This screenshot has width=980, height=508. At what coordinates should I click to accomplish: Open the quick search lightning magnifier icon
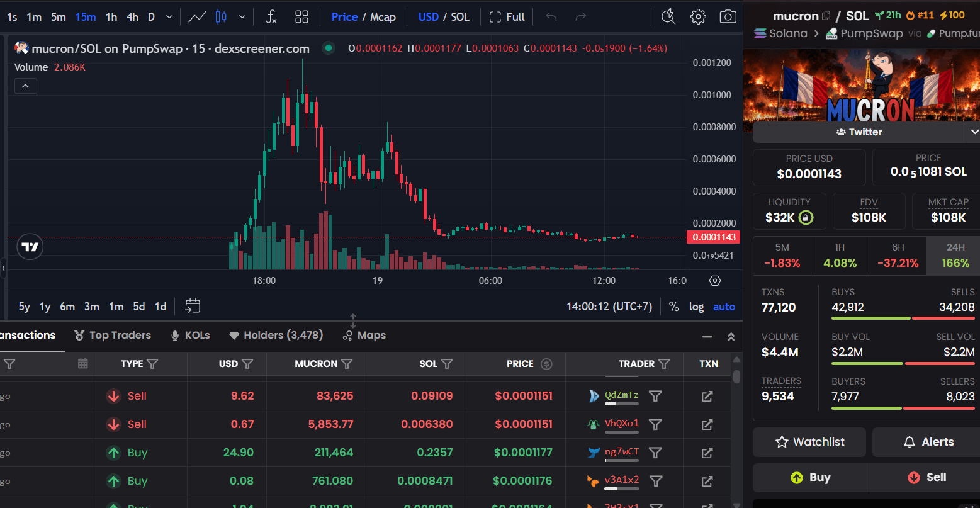(x=668, y=17)
